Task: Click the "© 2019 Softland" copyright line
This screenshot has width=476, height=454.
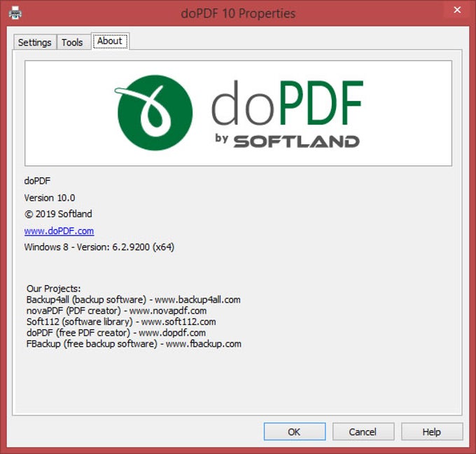Action: [x=58, y=214]
